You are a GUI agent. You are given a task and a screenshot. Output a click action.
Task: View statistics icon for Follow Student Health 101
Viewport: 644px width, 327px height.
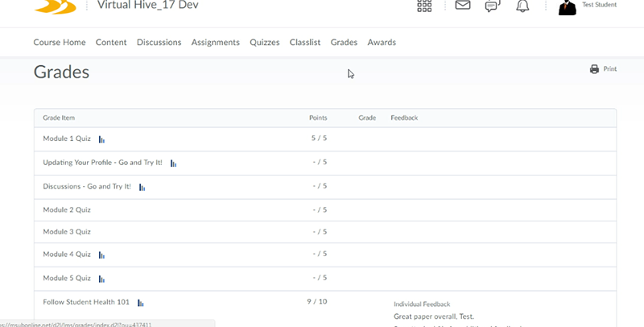click(141, 304)
